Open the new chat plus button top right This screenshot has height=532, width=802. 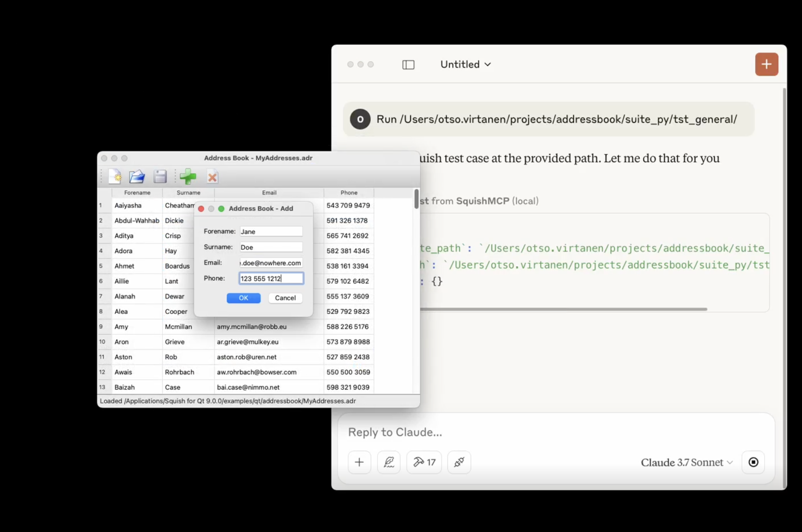click(766, 64)
